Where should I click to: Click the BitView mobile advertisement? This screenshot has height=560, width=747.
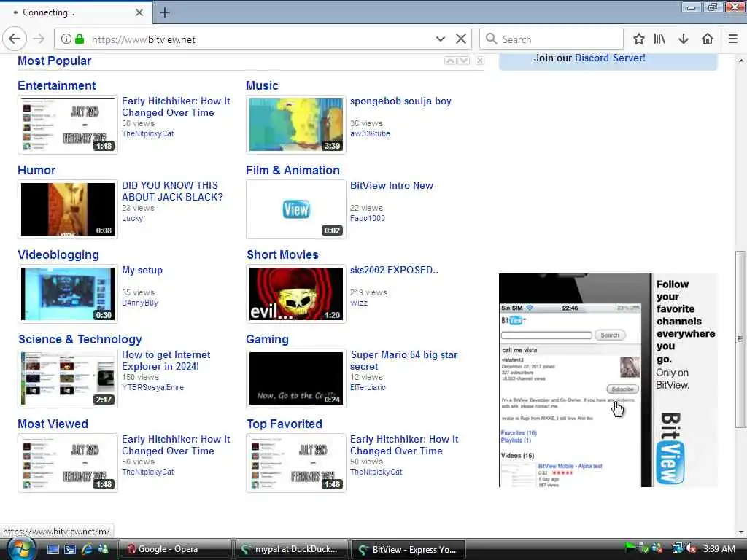(608, 380)
